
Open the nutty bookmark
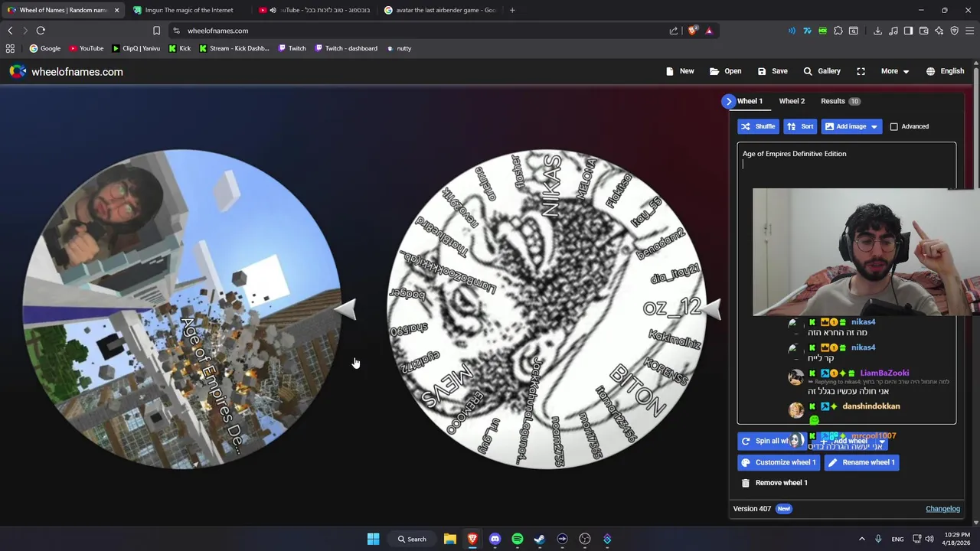398,48
